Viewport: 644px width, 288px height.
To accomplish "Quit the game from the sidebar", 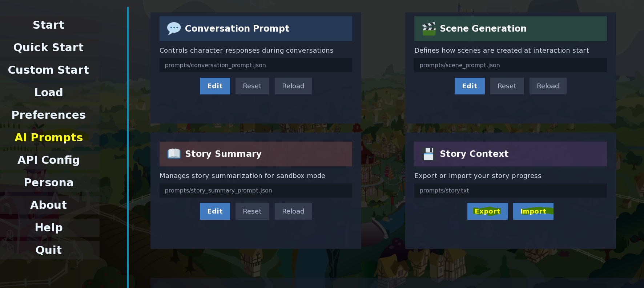I will point(49,250).
